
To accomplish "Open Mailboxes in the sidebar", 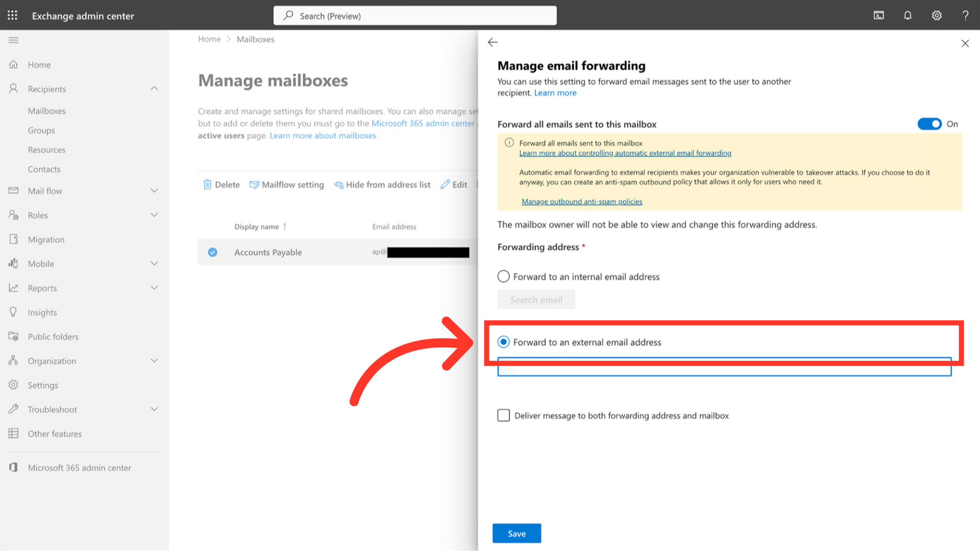I will 46,111.
